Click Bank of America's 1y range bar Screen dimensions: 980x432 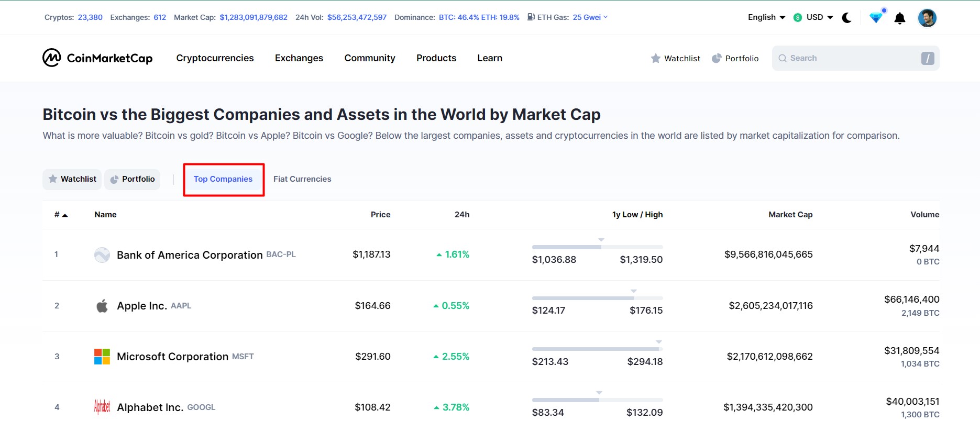598,247
